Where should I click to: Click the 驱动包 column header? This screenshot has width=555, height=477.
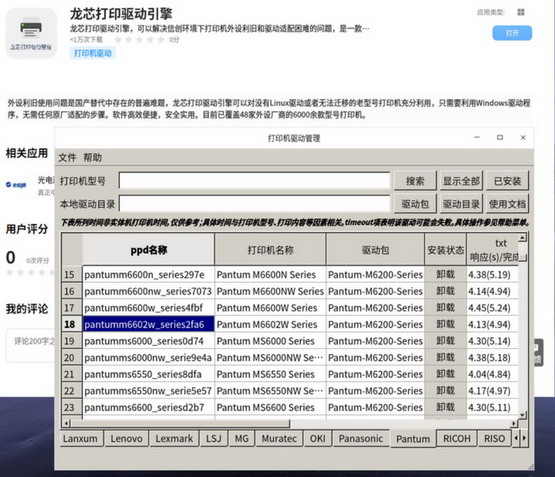coord(376,250)
